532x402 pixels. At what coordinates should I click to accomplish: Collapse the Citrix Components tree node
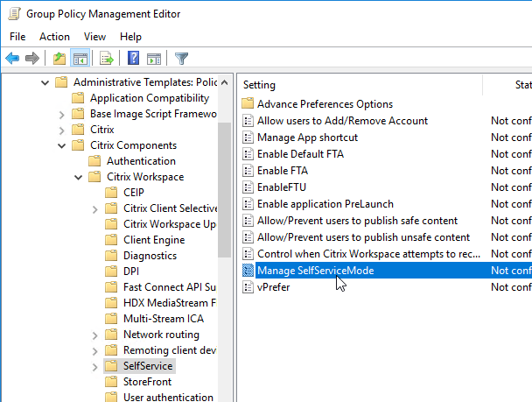click(62, 146)
